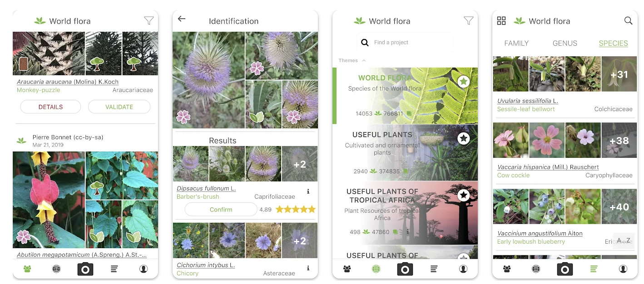644x284 pixels.
Task: Tap the community people icon on the Identification screen
Action: pos(187,269)
